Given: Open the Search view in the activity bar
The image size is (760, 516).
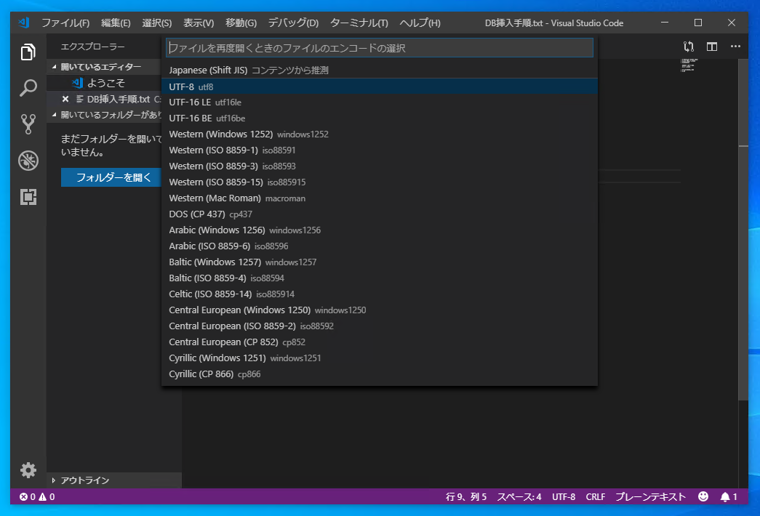Looking at the screenshot, I should tap(28, 88).
